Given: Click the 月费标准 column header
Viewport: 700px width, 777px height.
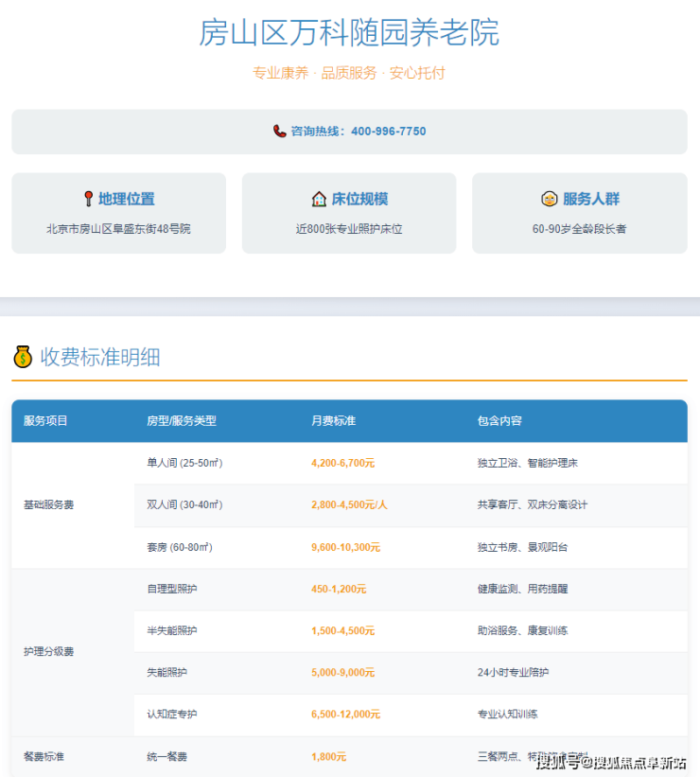Looking at the screenshot, I should point(333,421).
